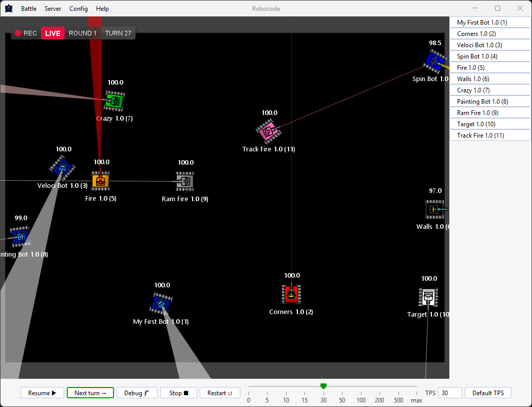Open Painting Bot 1.0 (8) bot panel
Viewport: 532px width, 407px height.
point(490,102)
